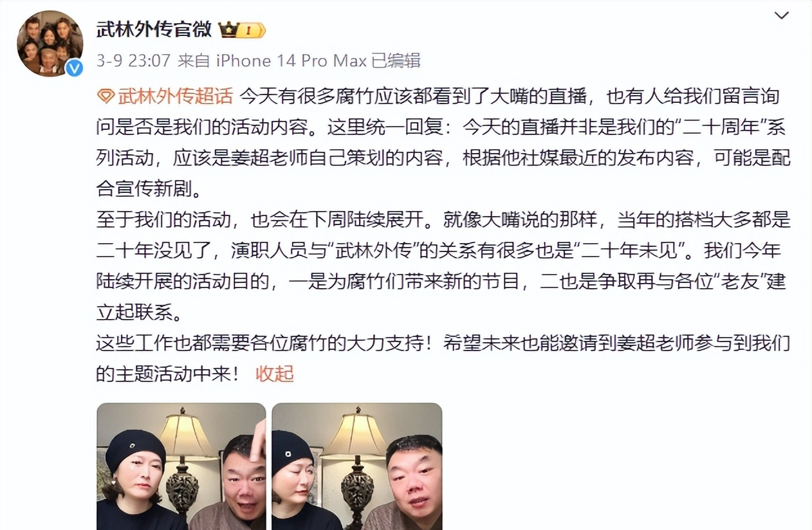Click the orange diamond super-topic icon
This screenshot has width=812, height=530.
point(106,96)
